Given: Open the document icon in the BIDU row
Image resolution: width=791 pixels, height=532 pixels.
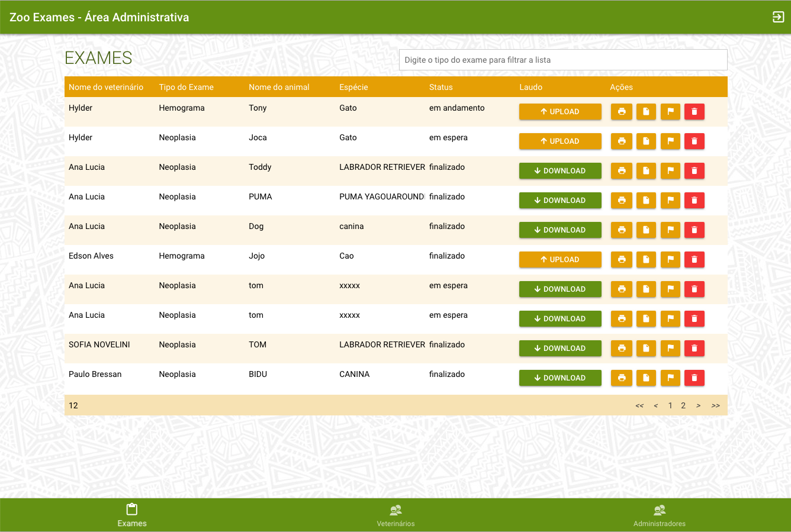Looking at the screenshot, I should click(x=646, y=378).
